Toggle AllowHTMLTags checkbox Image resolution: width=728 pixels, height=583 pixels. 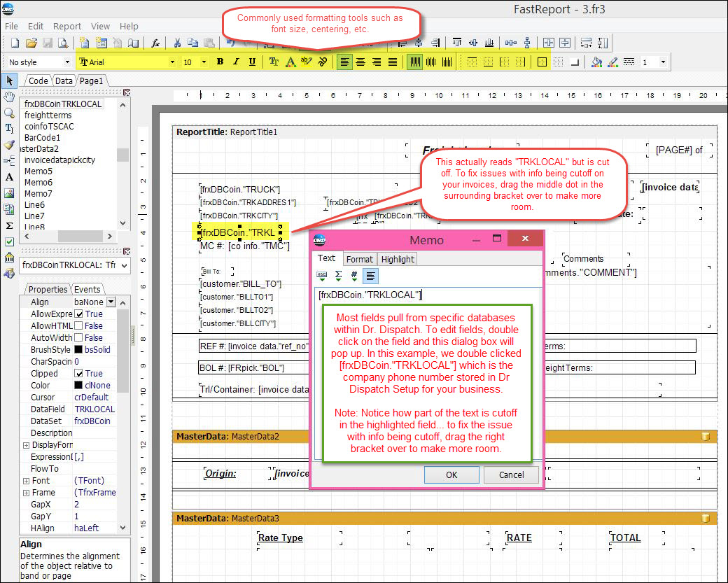79,326
